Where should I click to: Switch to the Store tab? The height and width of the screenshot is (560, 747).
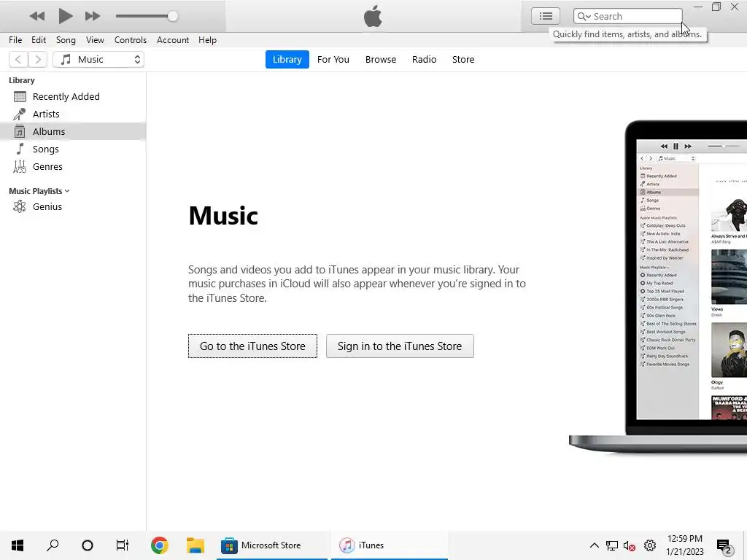pyautogui.click(x=463, y=60)
